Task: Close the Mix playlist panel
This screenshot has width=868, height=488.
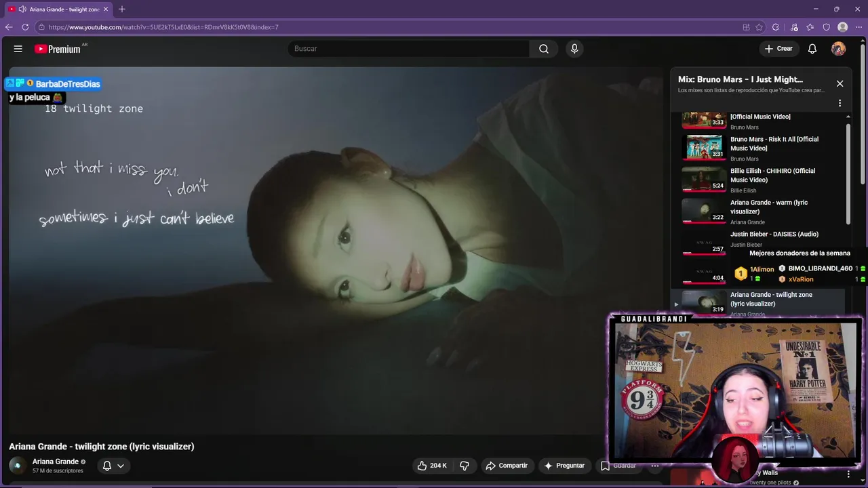Action: (x=840, y=83)
